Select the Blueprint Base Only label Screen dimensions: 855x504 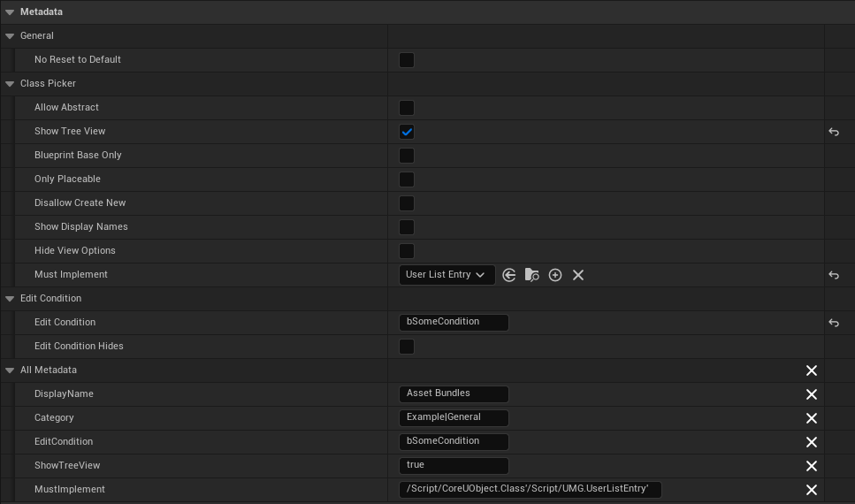(x=78, y=155)
